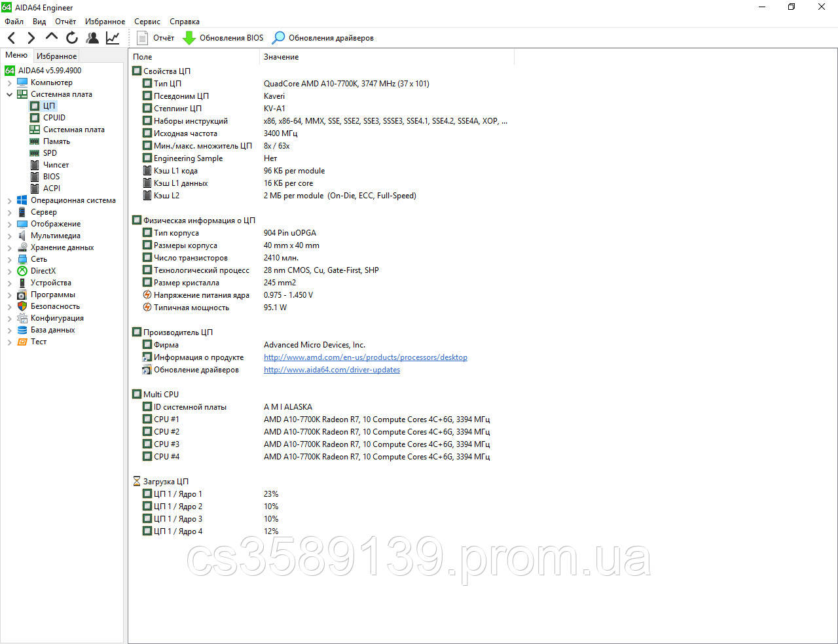838x644 pixels.
Task: Click the Безопасность shield icon
Action: pyautogui.click(x=22, y=306)
